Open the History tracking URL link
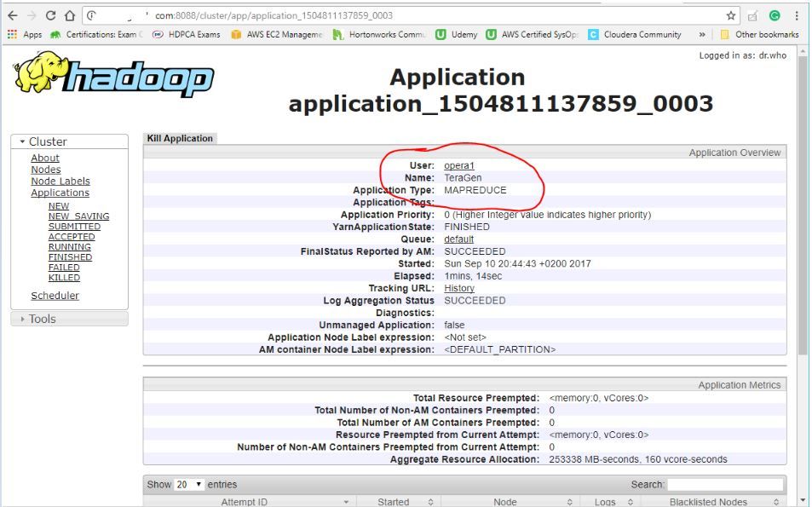This screenshot has width=812, height=507. 459,288
